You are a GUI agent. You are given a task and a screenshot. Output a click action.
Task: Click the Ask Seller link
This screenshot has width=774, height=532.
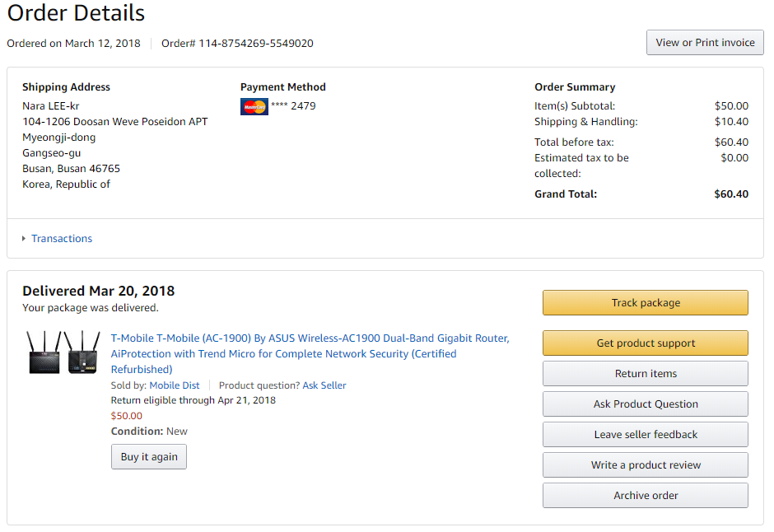coord(324,385)
